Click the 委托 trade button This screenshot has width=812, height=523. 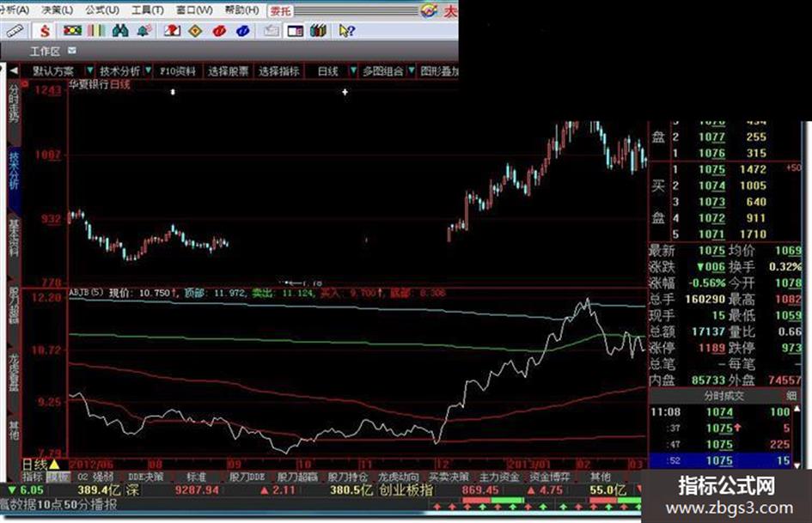pos(280,10)
